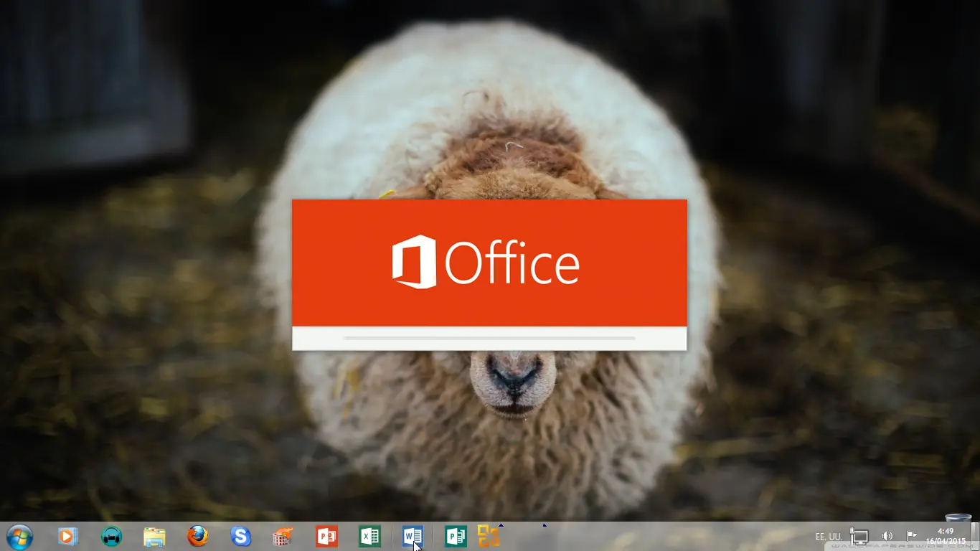Open Excel from the taskbar
980x551 pixels.
pos(369,536)
